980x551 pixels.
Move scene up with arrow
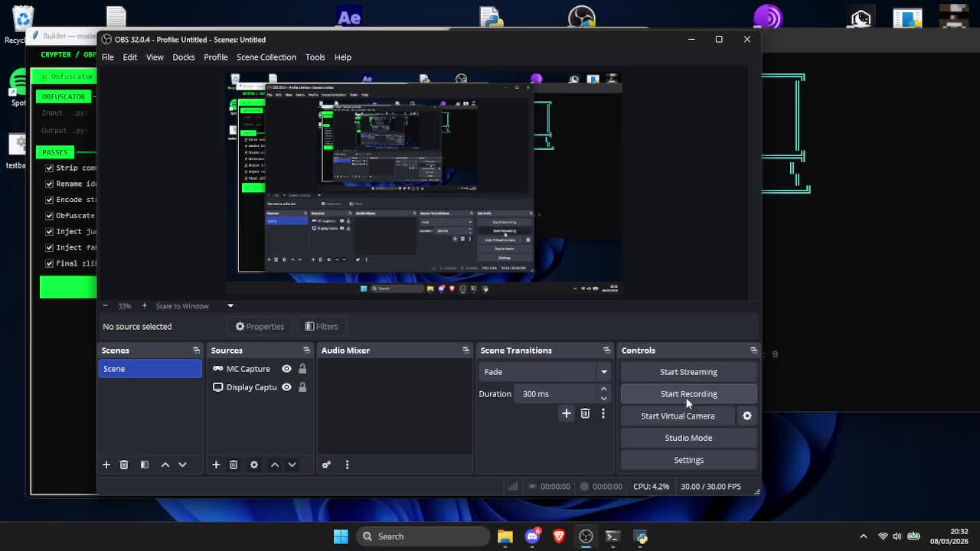click(x=165, y=465)
